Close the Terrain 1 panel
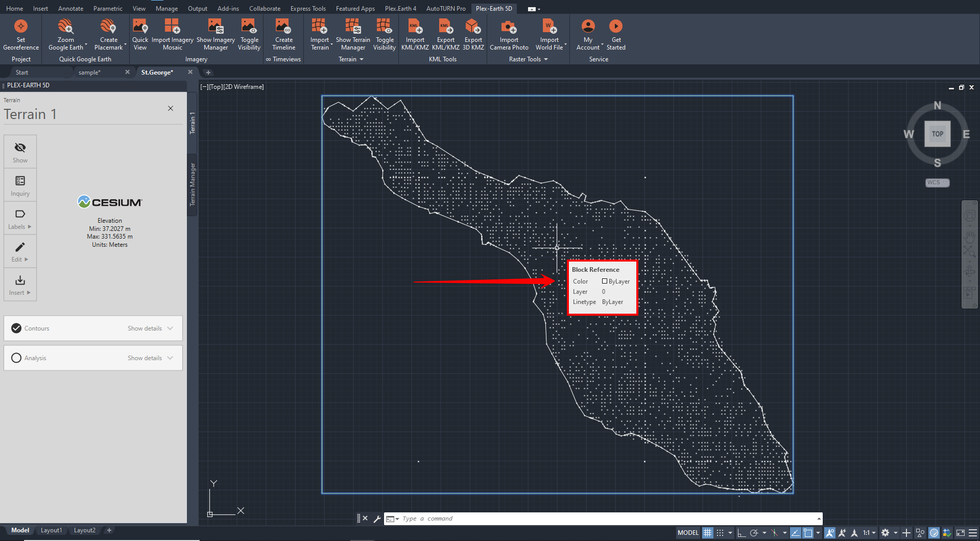980x541 pixels. click(x=171, y=108)
